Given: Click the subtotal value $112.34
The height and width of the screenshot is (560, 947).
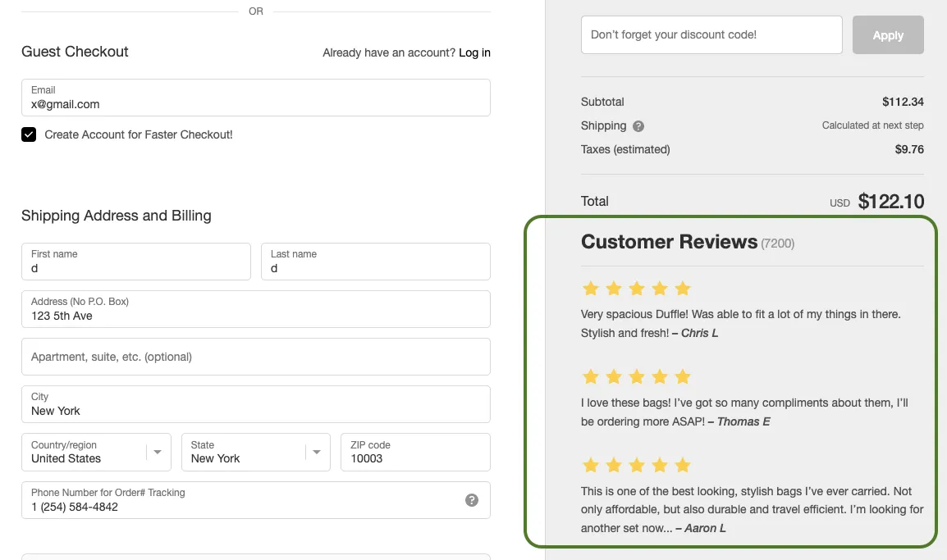Looking at the screenshot, I should pyautogui.click(x=903, y=102).
